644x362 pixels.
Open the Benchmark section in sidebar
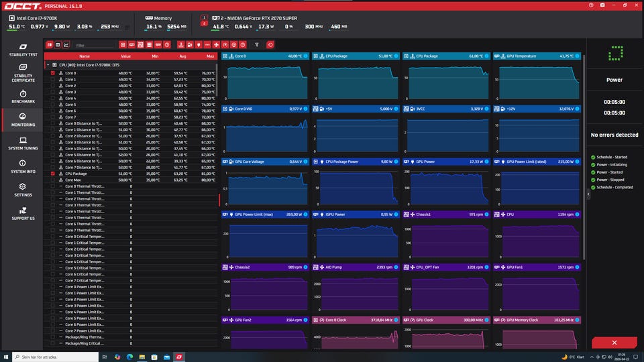pos(23,96)
